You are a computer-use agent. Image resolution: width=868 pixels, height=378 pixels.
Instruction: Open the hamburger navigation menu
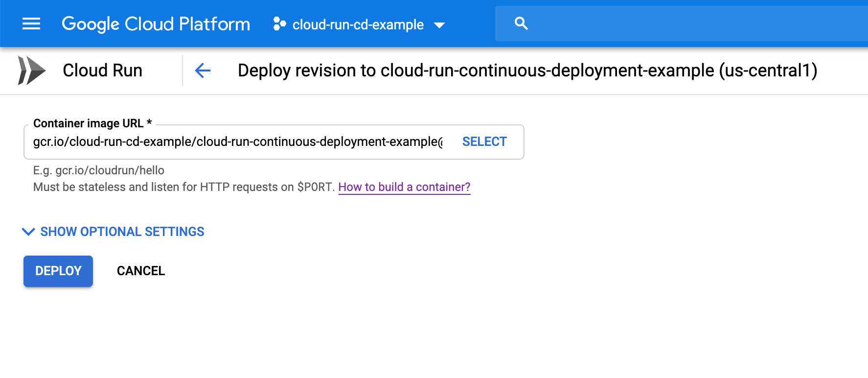coord(31,24)
